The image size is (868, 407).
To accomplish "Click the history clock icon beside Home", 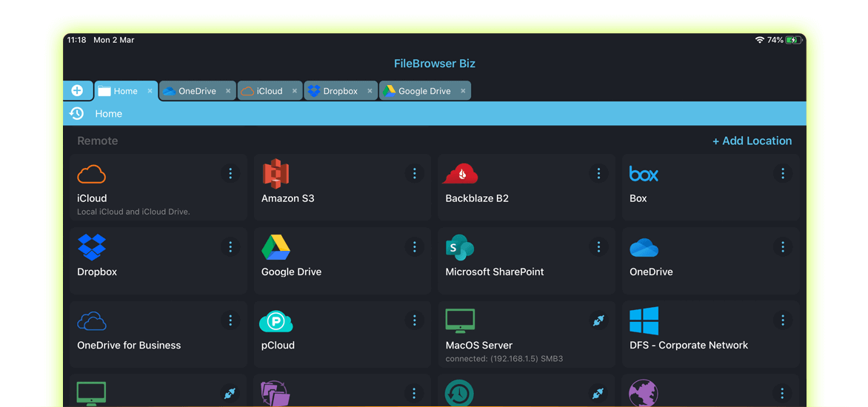I will coord(76,113).
